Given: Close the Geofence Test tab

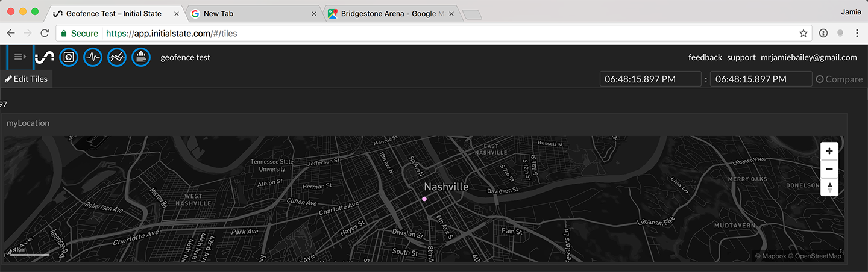Looking at the screenshot, I should 177,13.
